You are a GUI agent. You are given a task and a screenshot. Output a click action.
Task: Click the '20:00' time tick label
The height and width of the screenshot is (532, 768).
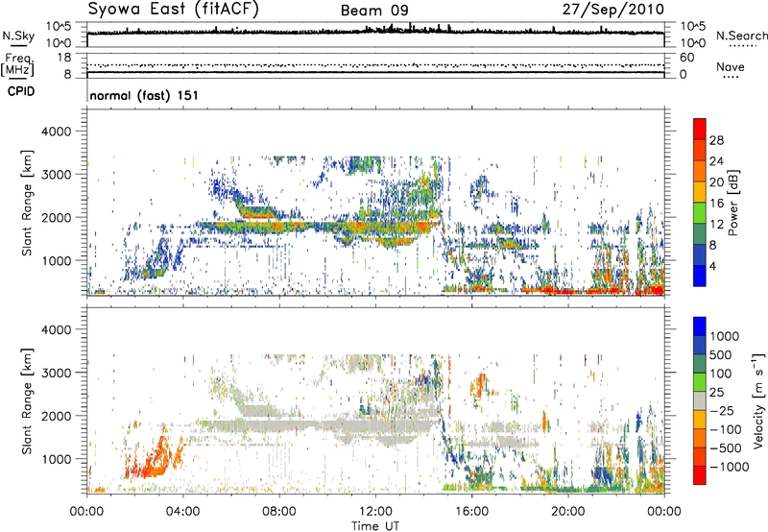(568, 512)
